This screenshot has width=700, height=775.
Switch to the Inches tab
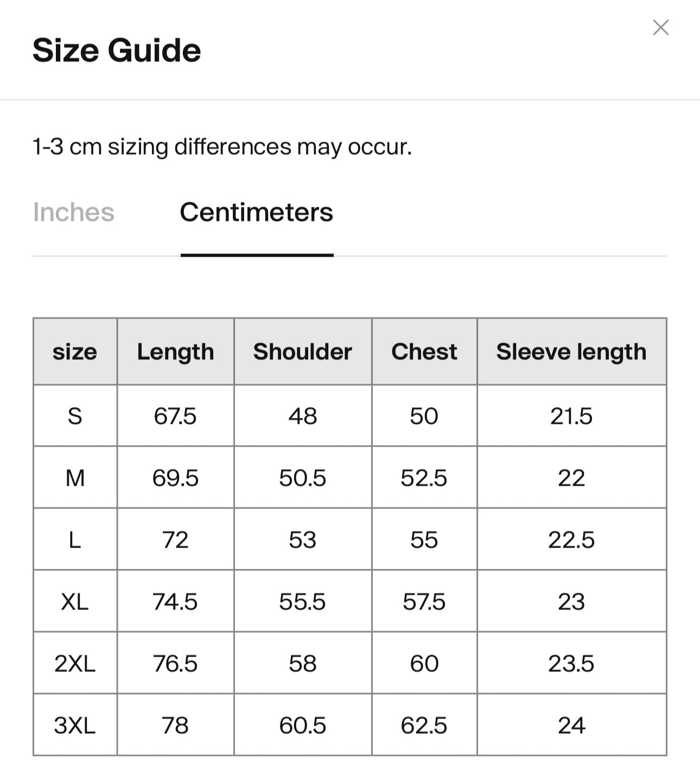point(74,212)
